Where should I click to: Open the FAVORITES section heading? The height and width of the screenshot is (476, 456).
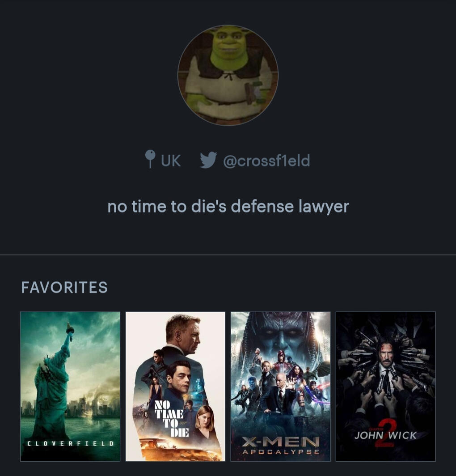point(64,287)
